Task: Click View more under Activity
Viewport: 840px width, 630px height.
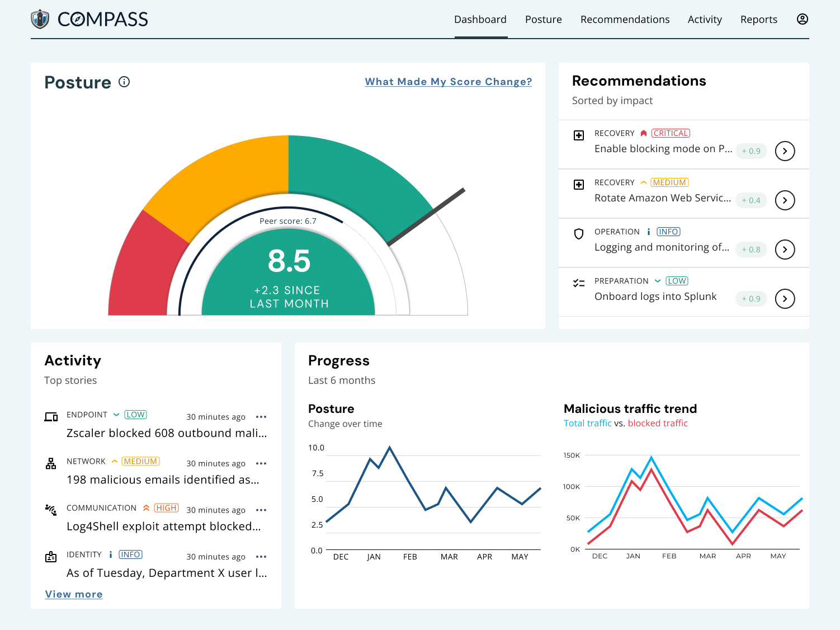Action: point(74,594)
